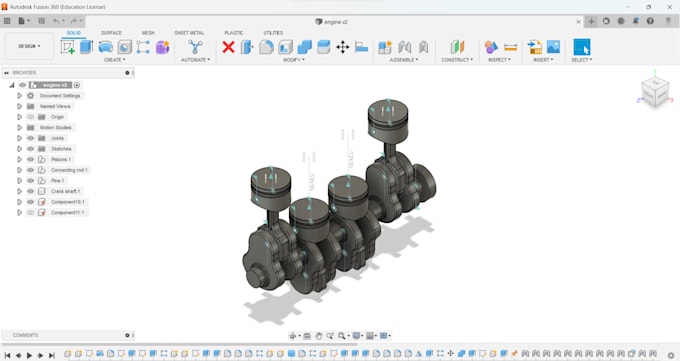Image resolution: width=680 pixels, height=361 pixels.
Task: Click the ViewCube
Action: tap(654, 92)
